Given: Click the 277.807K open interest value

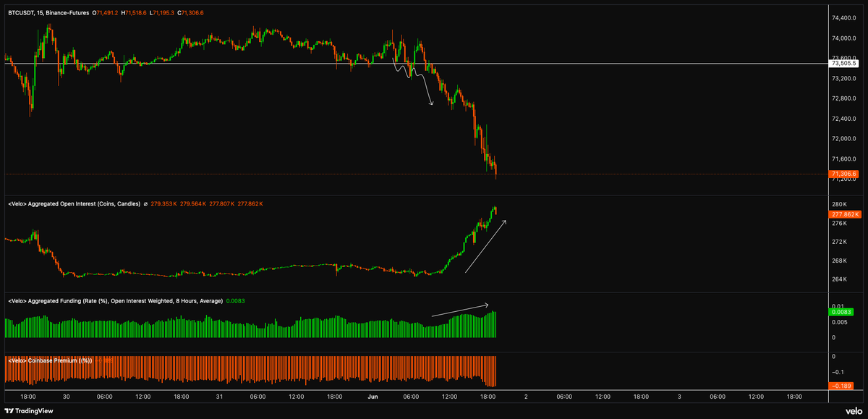Looking at the screenshot, I should 221,204.
